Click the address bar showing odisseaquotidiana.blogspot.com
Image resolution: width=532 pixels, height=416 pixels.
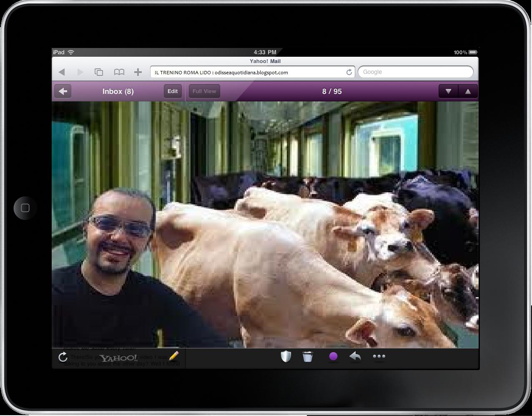(x=248, y=72)
